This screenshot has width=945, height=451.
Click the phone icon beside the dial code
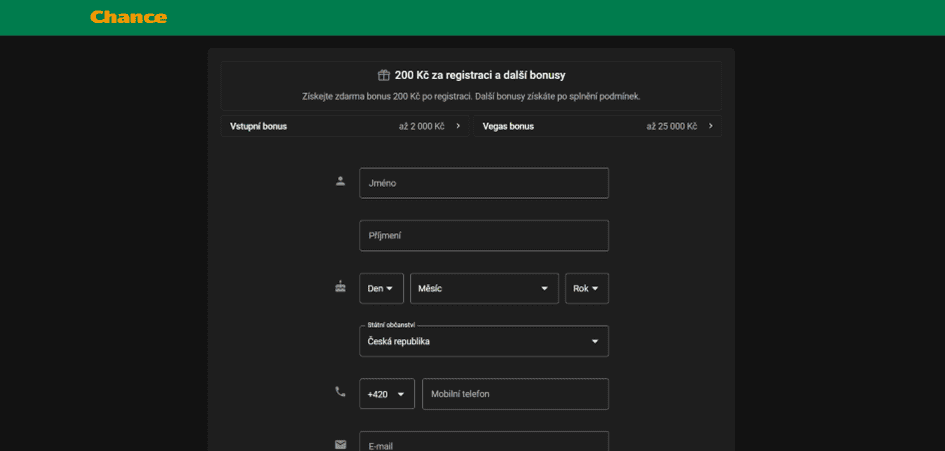tap(341, 392)
